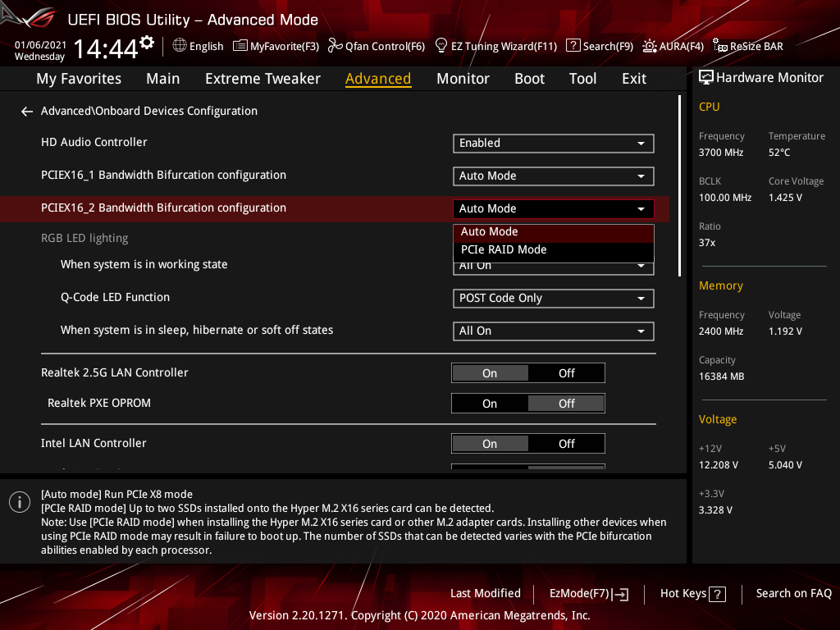Click the settings list scrollbar
The height and width of the screenshot is (630, 840).
point(679,186)
